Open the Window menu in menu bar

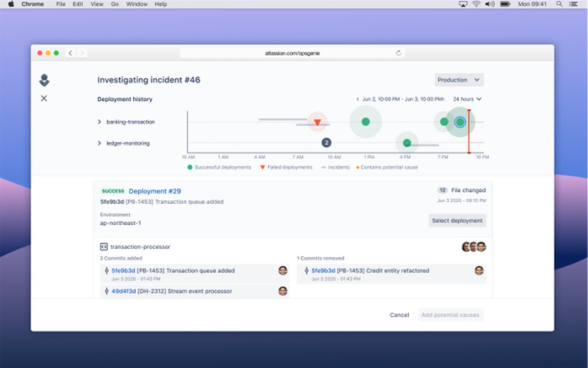pyautogui.click(x=136, y=4)
